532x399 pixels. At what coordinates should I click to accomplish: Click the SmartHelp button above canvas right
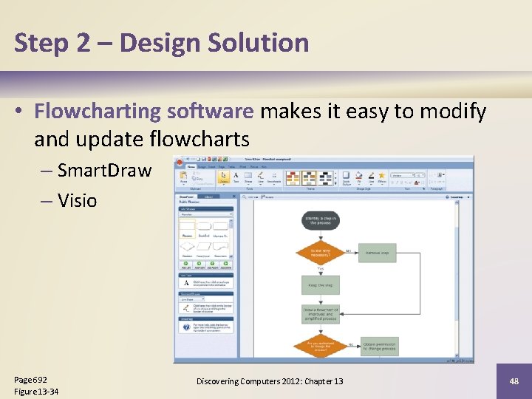pyautogui.click(x=454, y=197)
